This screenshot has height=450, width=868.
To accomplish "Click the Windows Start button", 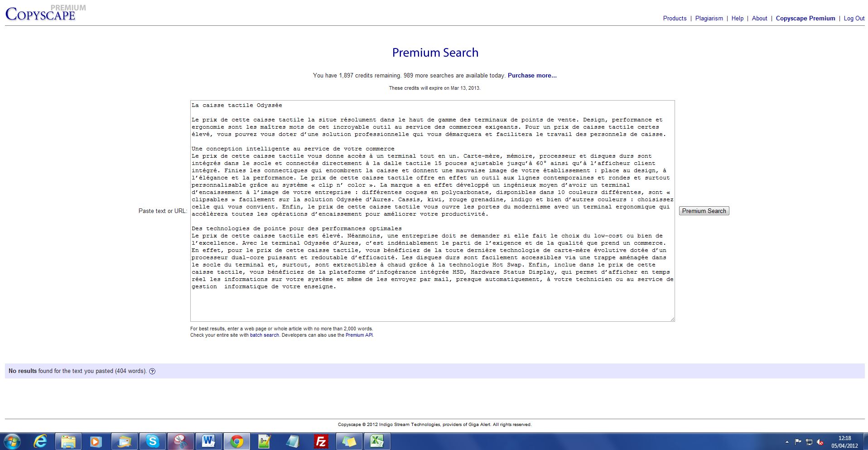I will (x=12, y=441).
